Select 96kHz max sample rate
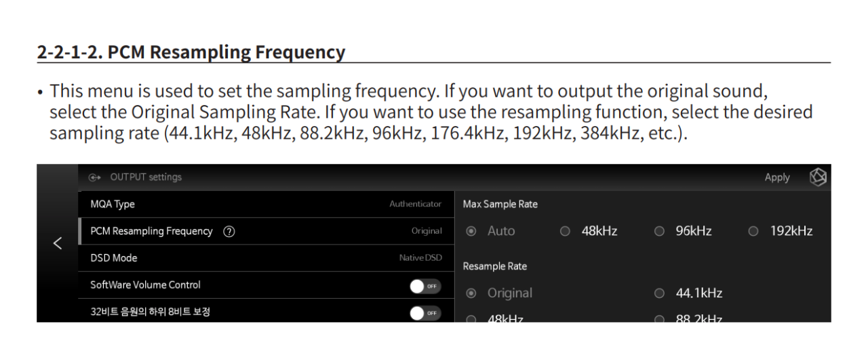Screen dimensions: 868x340 pyautogui.click(x=684, y=231)
